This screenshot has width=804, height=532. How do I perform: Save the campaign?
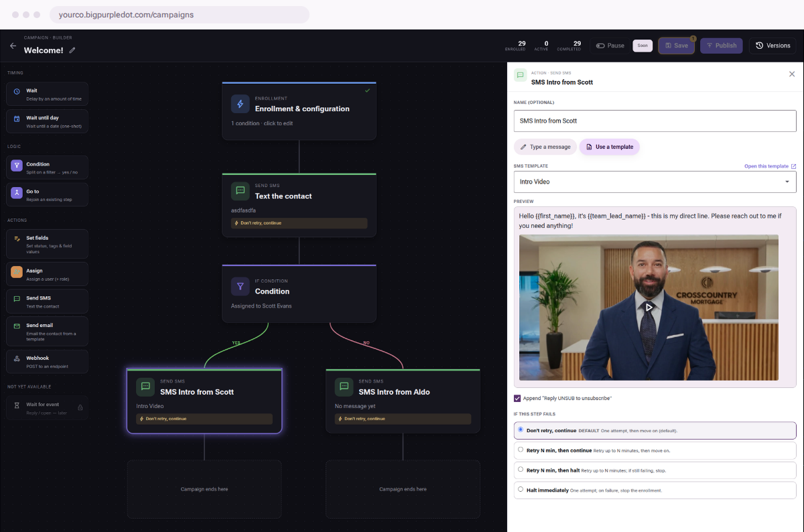[x=676, y=46]
